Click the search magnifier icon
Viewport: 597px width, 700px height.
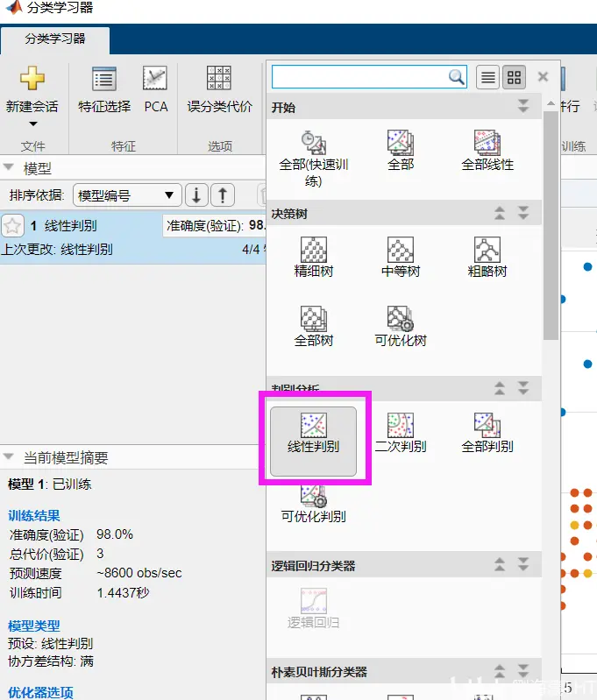[x=456, y=77]
